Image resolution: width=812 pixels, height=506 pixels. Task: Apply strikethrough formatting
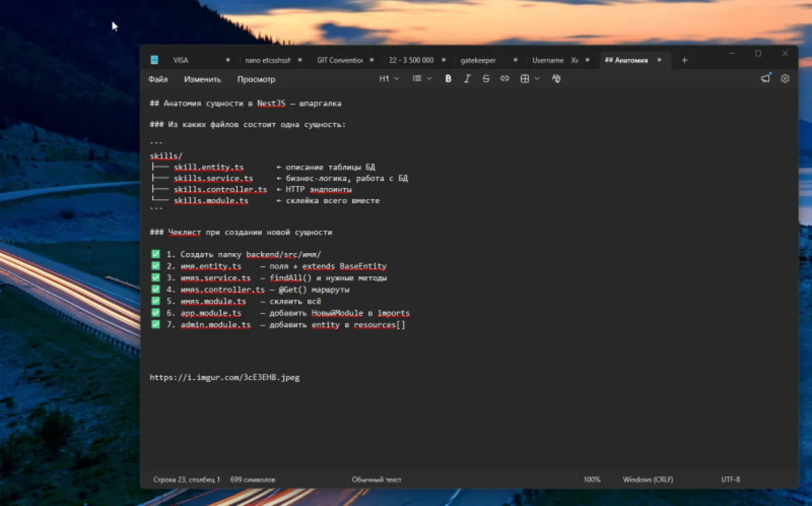coord(486,79)
